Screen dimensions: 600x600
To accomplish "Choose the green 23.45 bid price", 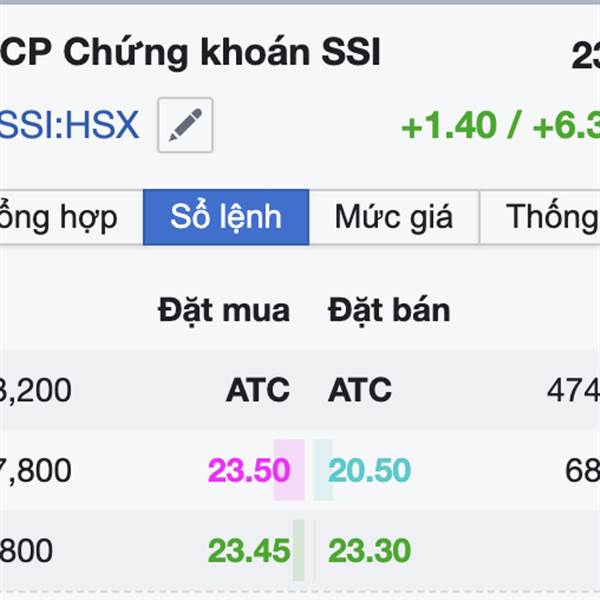I will pos(249,551).
